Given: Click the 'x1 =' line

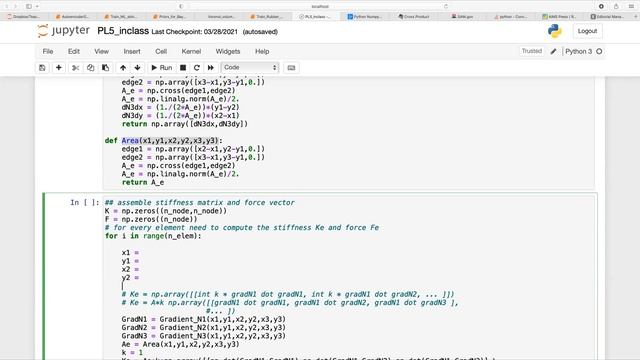Looking at the screenshot, I should (130, 253).
